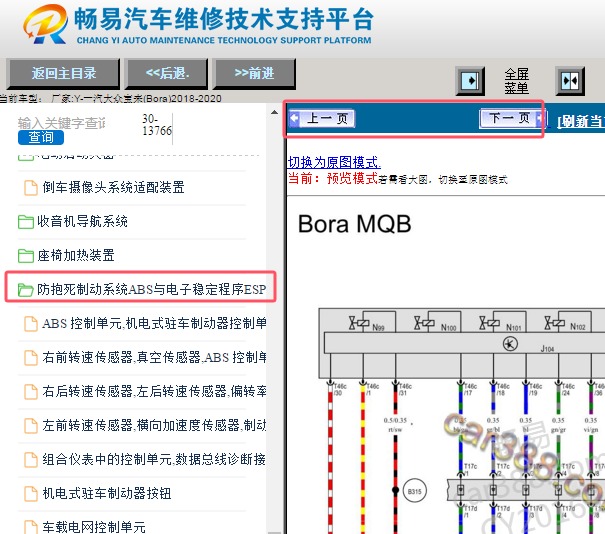This screenshot has width=605, height=534.
Task: Click the 当前:预览模式 status text
Action: [333, 179]
